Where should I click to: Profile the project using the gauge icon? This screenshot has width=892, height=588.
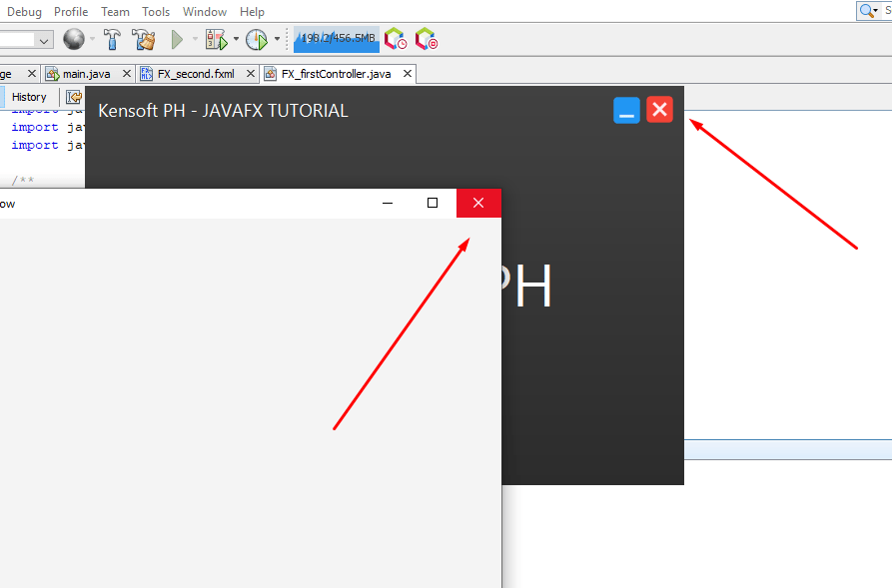[257, 39]
